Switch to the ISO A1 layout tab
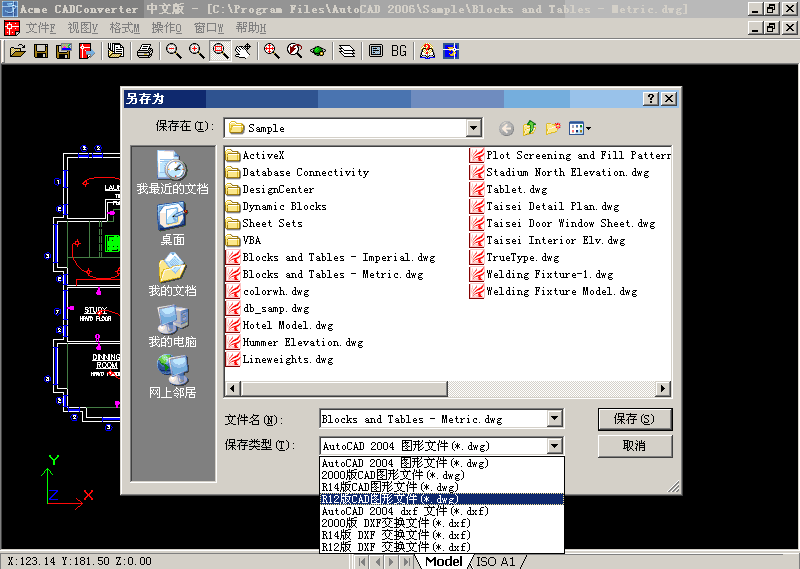 [495, 562]
